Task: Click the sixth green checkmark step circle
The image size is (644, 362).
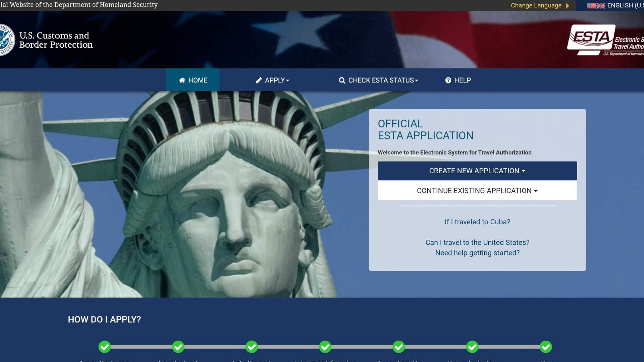Action: (x=472, y=347)
